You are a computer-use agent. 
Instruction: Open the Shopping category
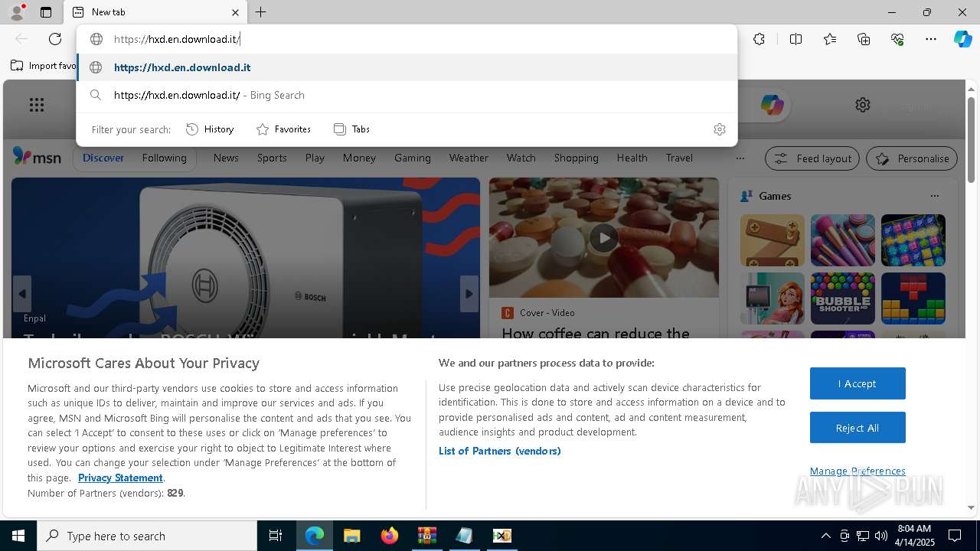click(x=577, y=158)
